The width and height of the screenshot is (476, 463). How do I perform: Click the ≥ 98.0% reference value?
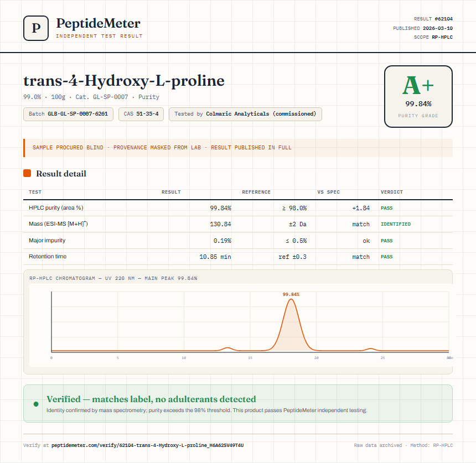pos(294,208)
